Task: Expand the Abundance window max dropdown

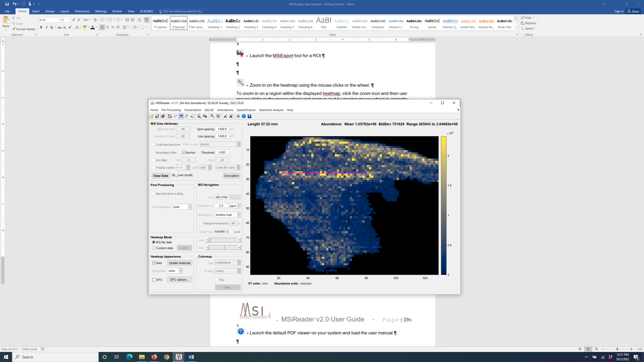Action: click(227, 215)
